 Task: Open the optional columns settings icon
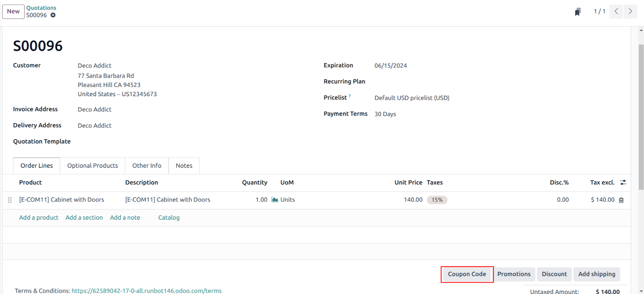click(623, 183)
